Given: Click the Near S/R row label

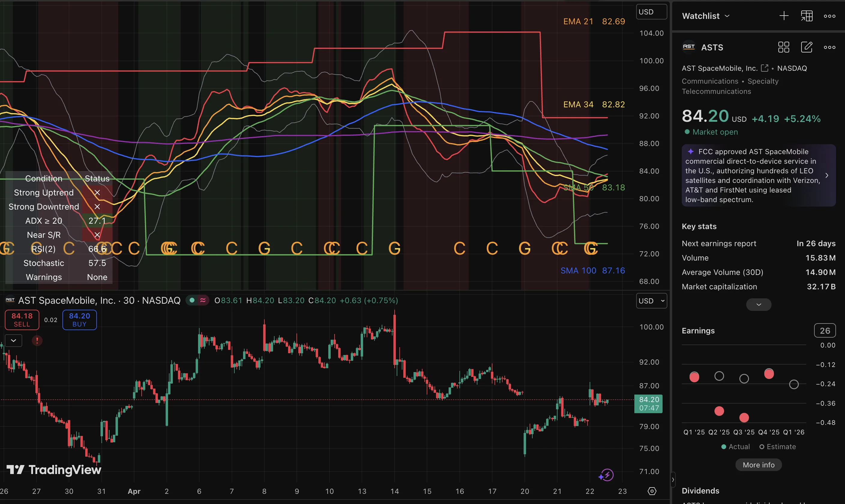Looking at the screenshot, I should 44,235.
